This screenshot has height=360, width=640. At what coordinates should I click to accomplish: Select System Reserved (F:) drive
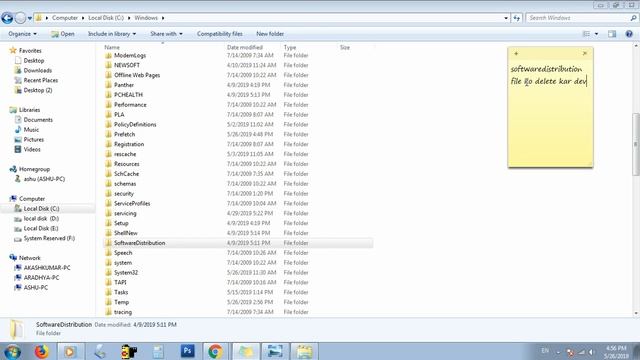pyautogui.click(x=49, y=238)
